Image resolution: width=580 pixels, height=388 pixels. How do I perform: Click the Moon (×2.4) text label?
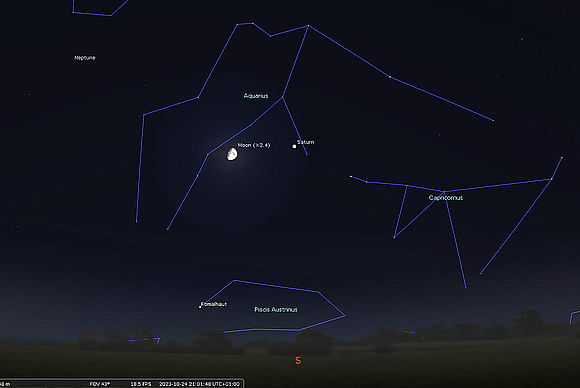254,145
